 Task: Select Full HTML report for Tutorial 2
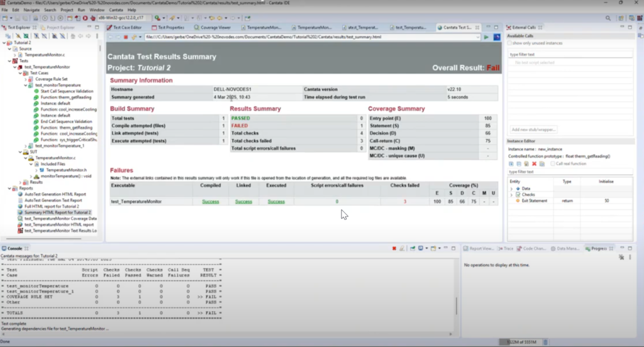click(x=52, y=207)
